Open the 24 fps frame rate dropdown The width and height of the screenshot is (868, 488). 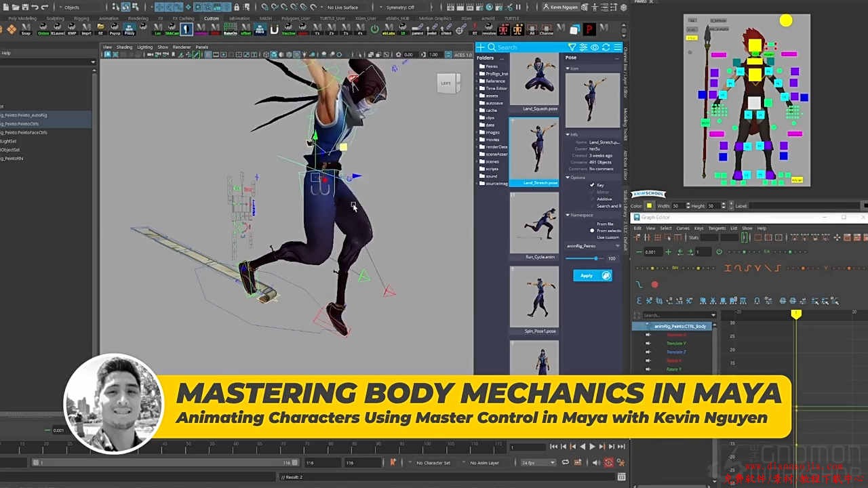[538, 462]
